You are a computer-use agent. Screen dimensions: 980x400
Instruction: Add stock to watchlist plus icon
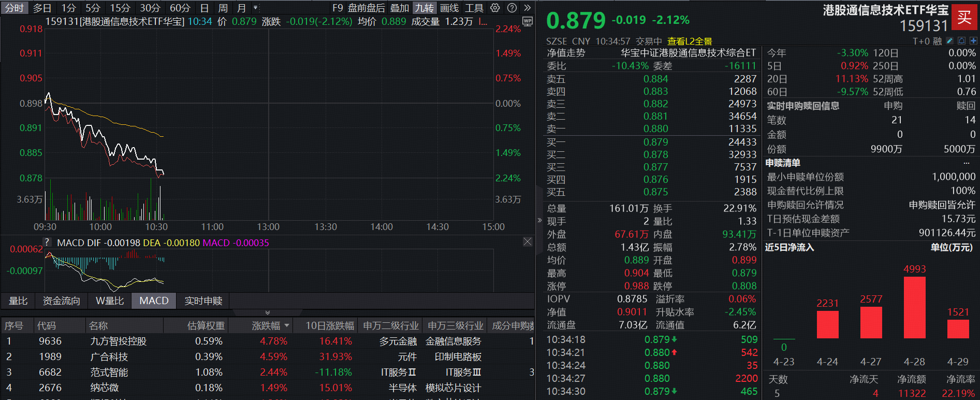tap(973, 41)
